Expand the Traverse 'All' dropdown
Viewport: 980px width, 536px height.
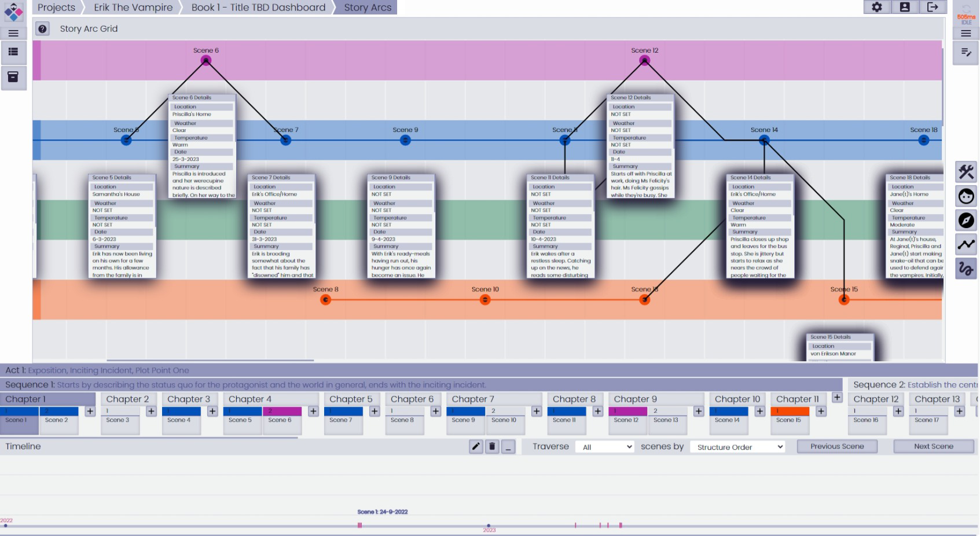(605, 447)
